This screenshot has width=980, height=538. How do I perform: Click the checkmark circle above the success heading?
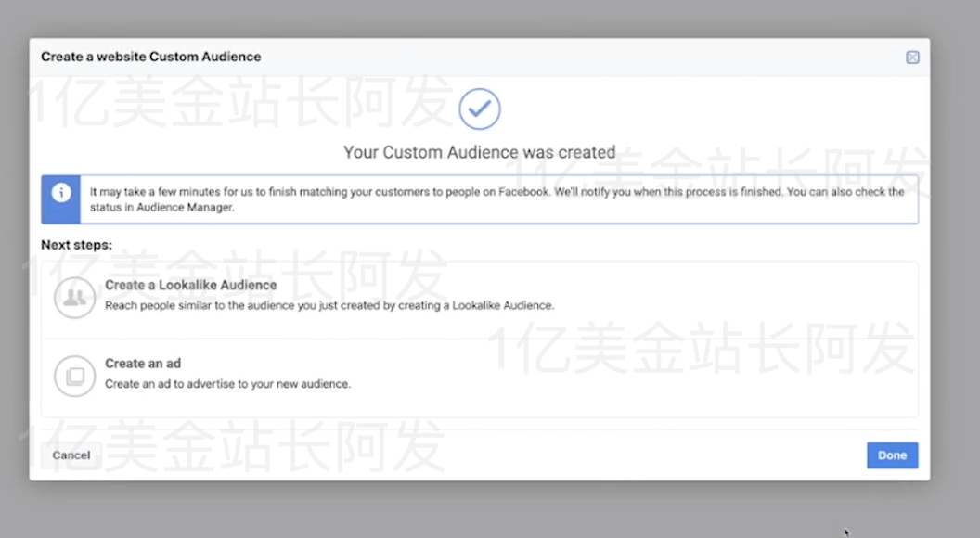coord(479,109)
